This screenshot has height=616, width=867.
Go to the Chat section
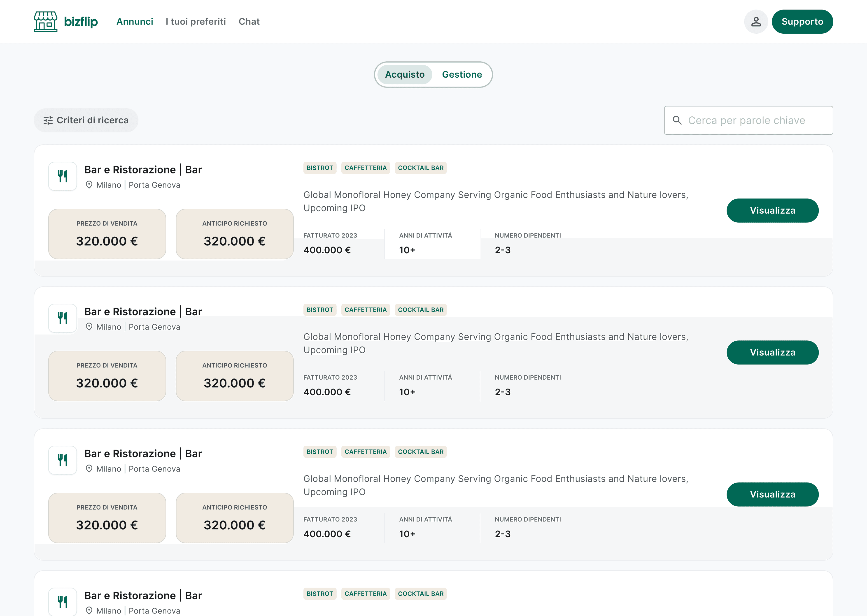pos(249,22)
